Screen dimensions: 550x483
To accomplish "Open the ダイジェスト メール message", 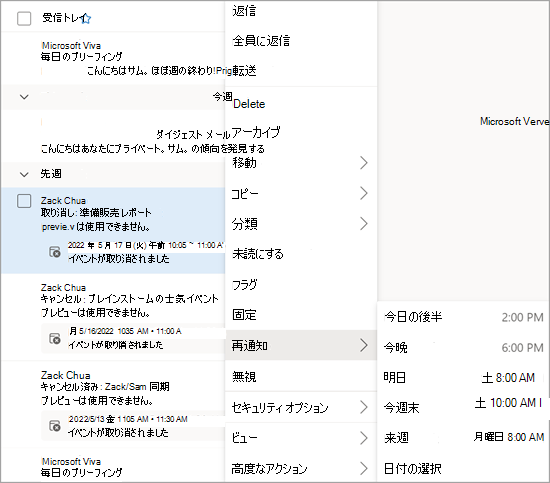I will click(113, 136).
